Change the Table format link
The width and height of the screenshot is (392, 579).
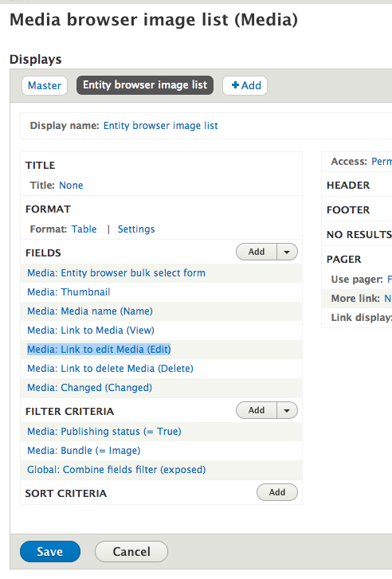pos(84,229)
